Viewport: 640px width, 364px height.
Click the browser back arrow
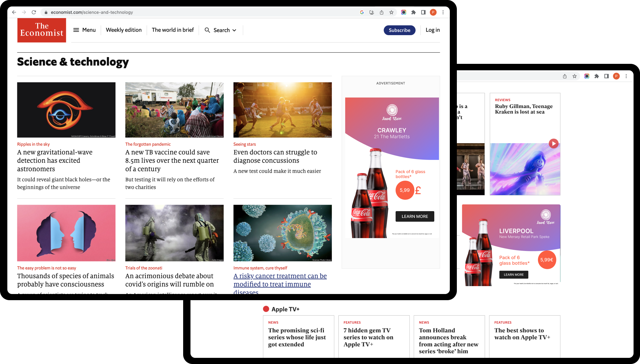pyautogui.click(x=14, y=12)
